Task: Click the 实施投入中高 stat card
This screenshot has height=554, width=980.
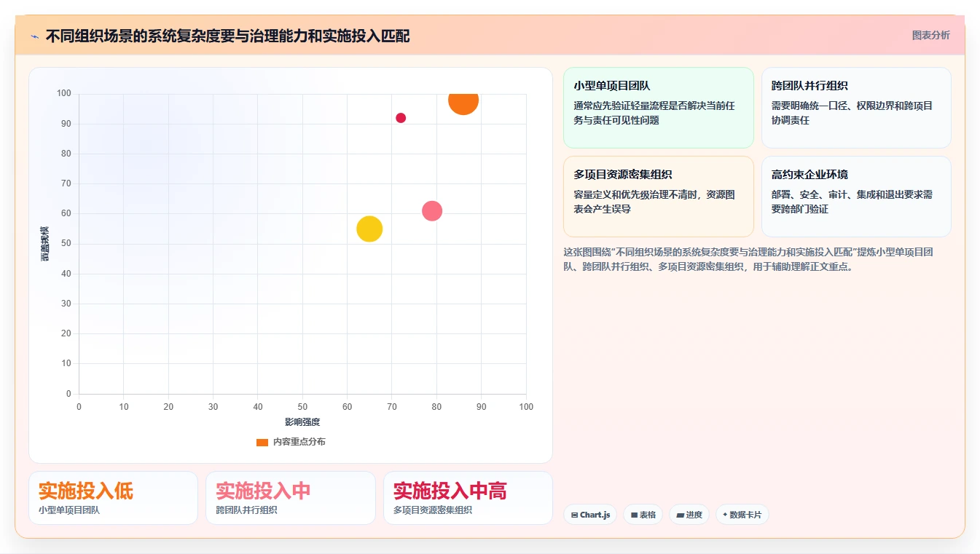Action: (468, 498)
